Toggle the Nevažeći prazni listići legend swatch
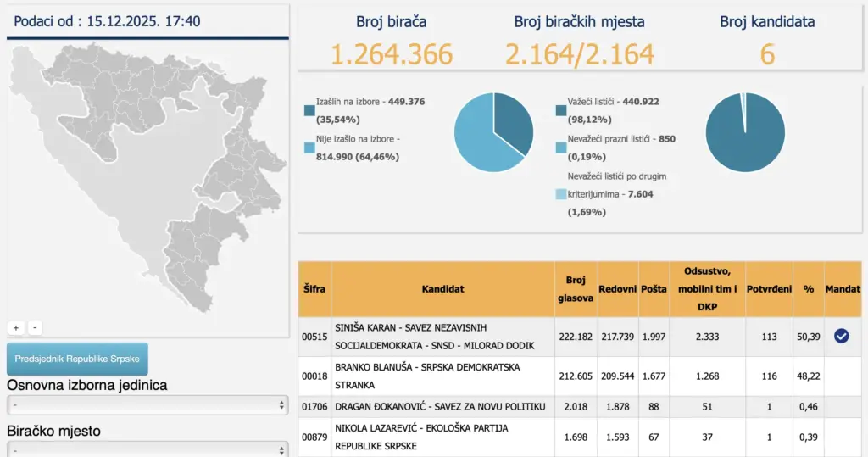The image size is (868, 457). coord(561,148)
